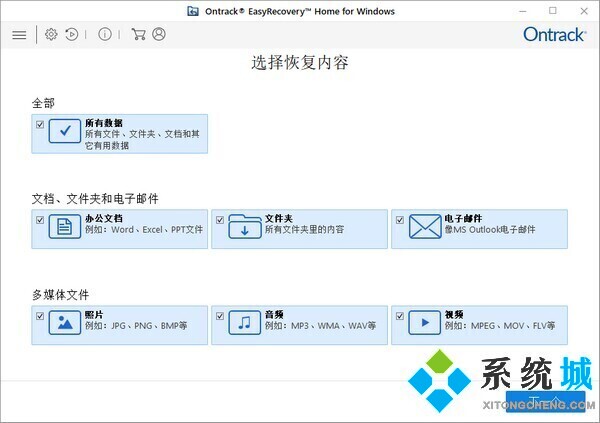The image size is (600, 423).
Task: Click the resume recovery icon
Action: 72,34
